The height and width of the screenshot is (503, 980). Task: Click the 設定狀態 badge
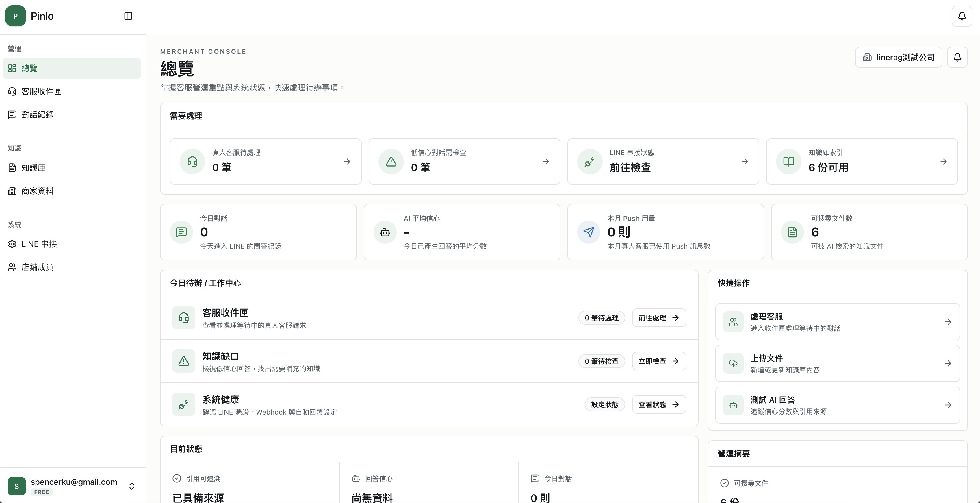pos(604,404)
